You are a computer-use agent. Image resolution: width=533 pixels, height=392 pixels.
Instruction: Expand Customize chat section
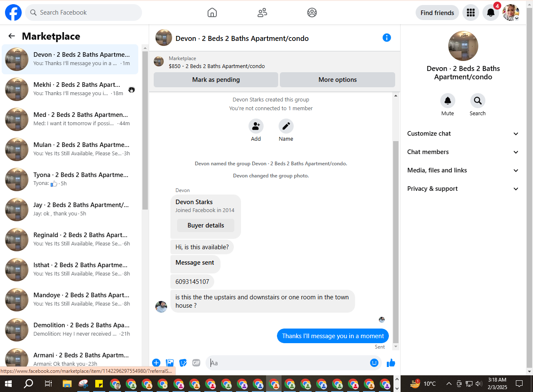tap(463, 134)
